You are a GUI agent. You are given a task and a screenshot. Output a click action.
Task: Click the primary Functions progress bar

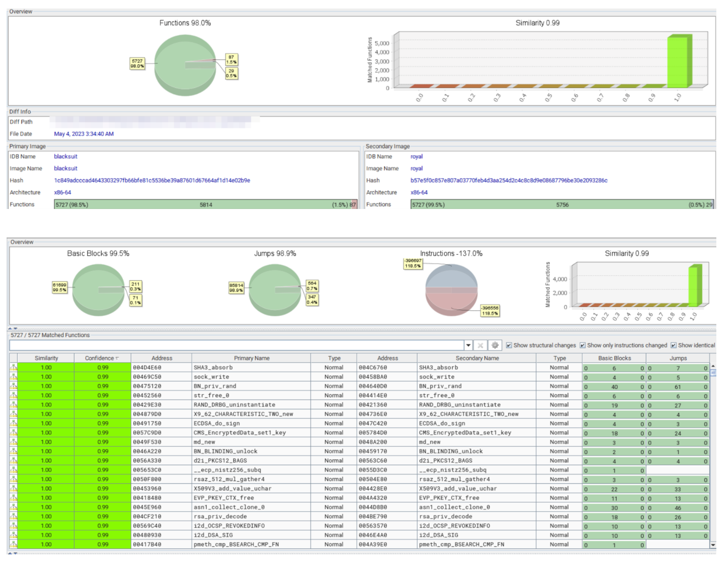tap(205, 205)
